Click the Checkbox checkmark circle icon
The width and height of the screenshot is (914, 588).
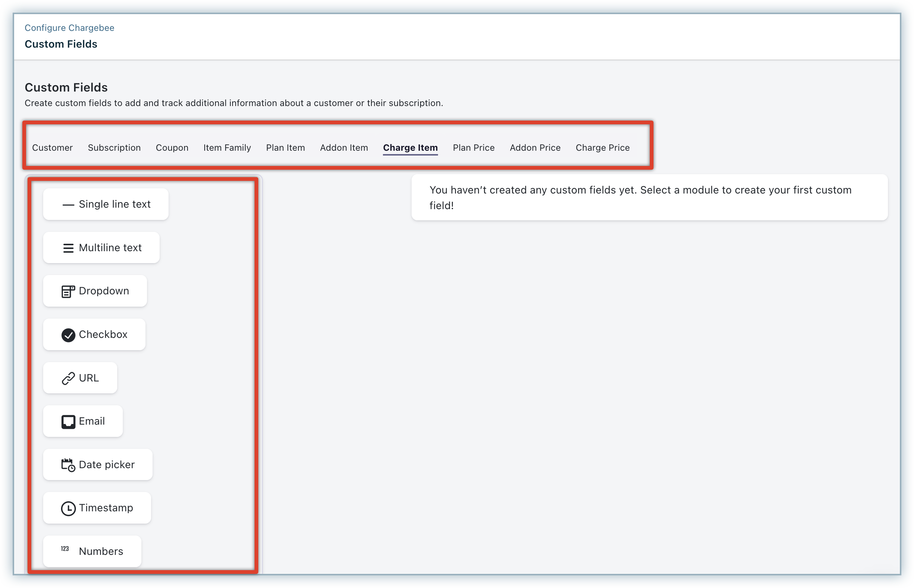68,335
